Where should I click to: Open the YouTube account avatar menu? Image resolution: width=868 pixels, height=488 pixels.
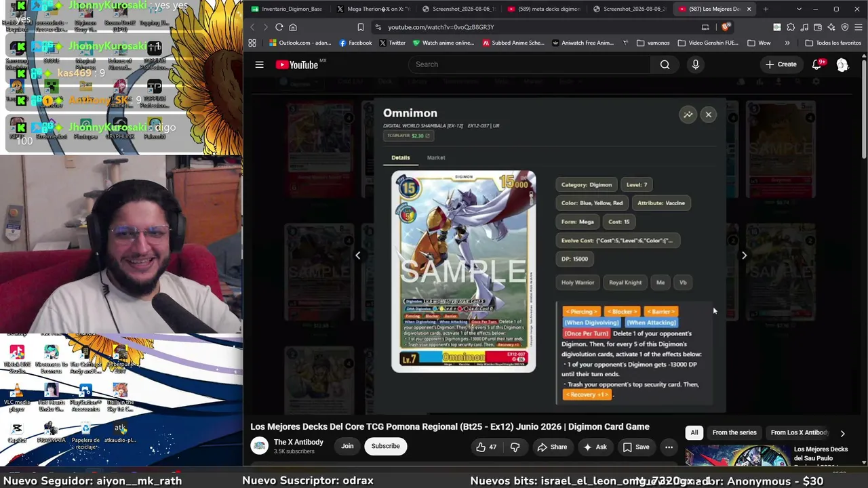tap(842, 64)
